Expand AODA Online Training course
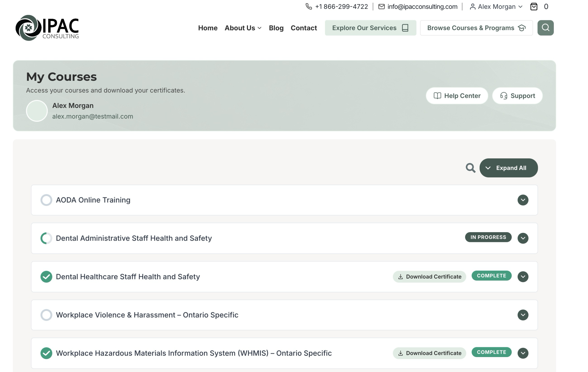The height and width of the screenshot is (372, 588). pyautogui.click(x=523, y=200)
